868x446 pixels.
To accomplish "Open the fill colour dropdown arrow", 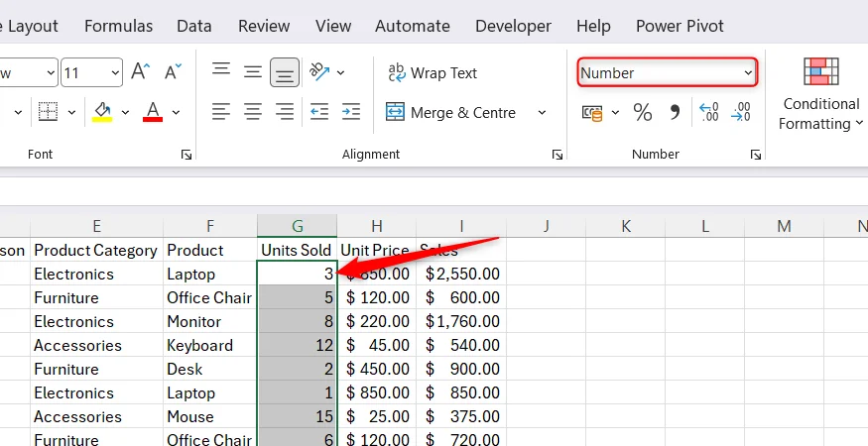I will [126, 113].
